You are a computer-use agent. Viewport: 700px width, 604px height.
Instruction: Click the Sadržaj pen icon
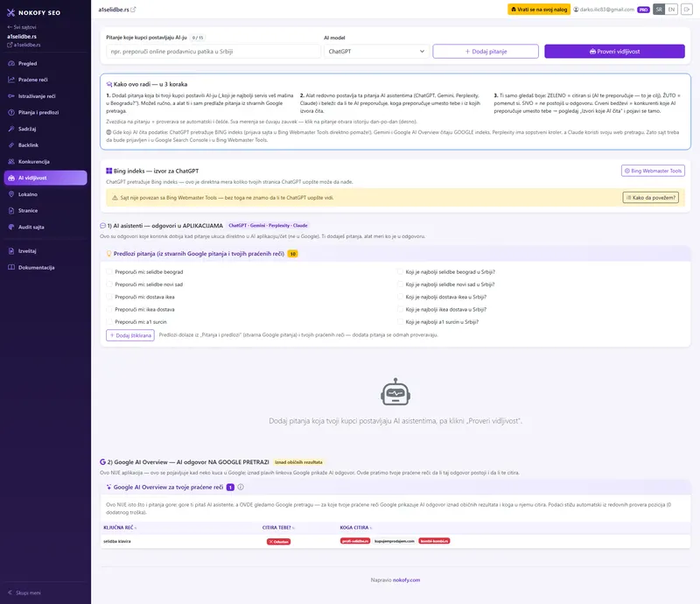pyautogui.click(x=11, y=129)
